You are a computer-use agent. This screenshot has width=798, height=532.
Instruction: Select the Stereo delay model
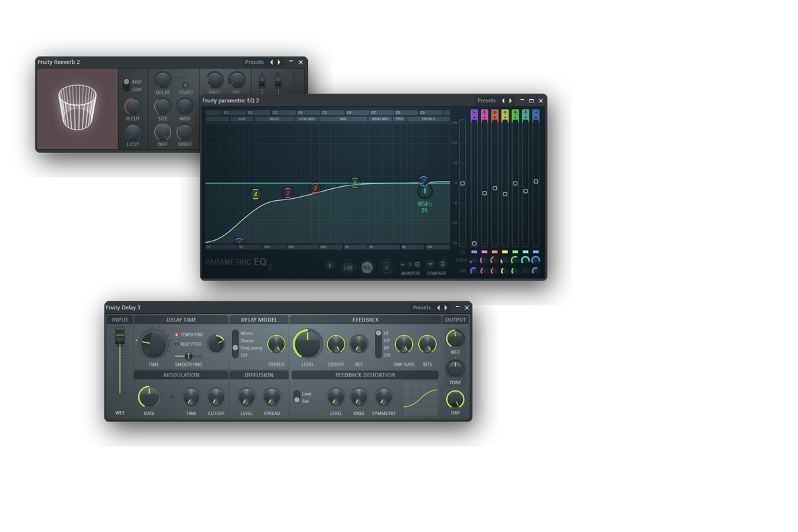247,340
